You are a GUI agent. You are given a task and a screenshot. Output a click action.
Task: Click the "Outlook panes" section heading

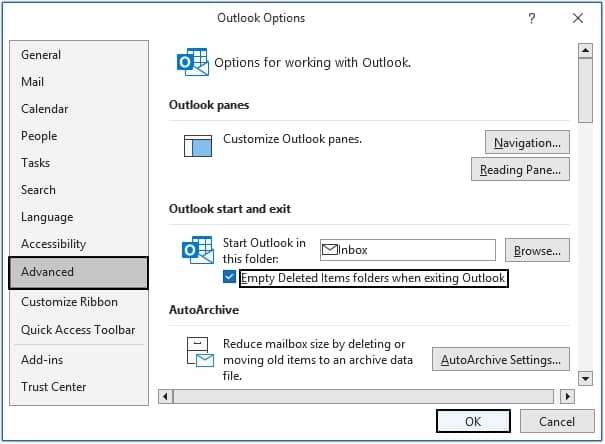tap(209, 105)
